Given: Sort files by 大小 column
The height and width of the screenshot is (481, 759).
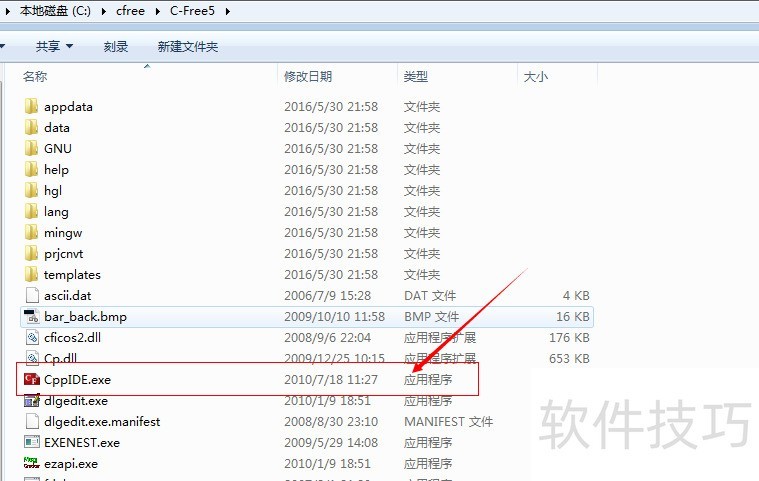Looking at the screenshot, I should pyautogui.click(x=536, y=76).
